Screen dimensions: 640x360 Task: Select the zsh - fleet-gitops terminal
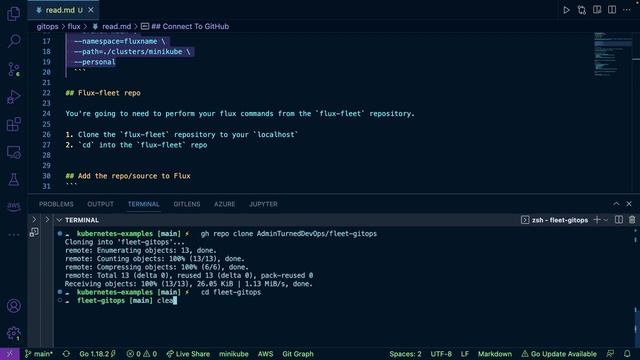(x=554, y=220)
